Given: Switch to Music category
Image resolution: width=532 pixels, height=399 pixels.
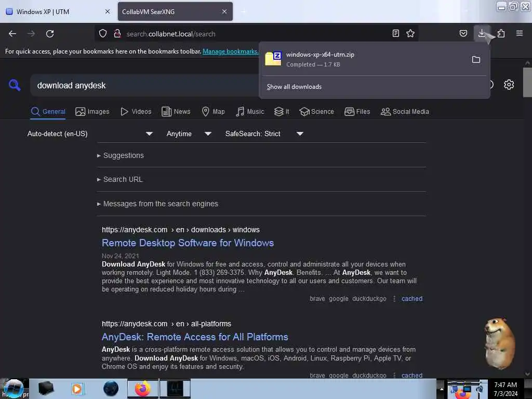Looking at the screenshot, I should [x=250, y=112].
